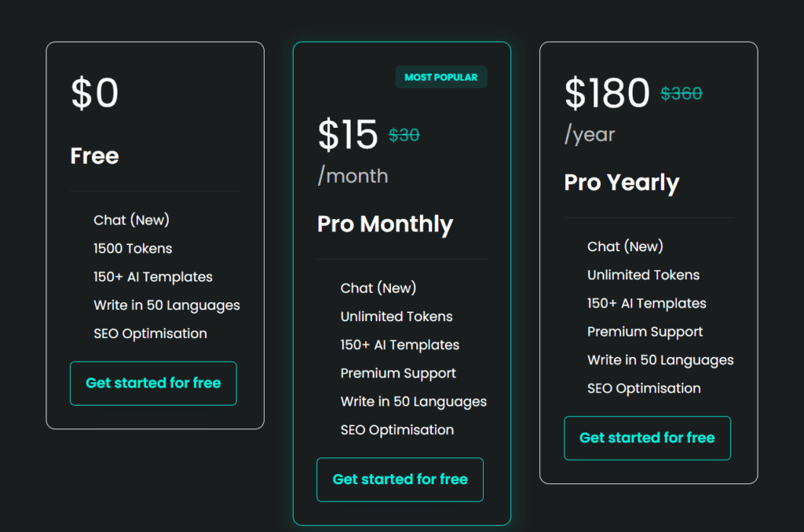Select the Pro Yearly plan title

(x=620, y=183)
